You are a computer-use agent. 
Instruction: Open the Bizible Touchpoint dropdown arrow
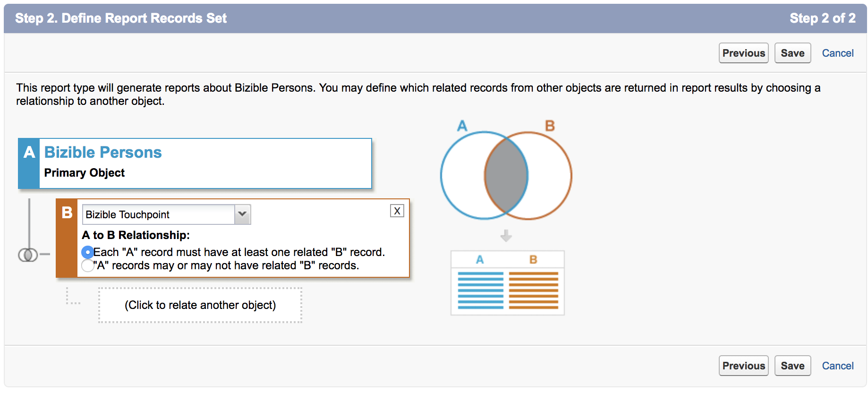pos(242,214)
